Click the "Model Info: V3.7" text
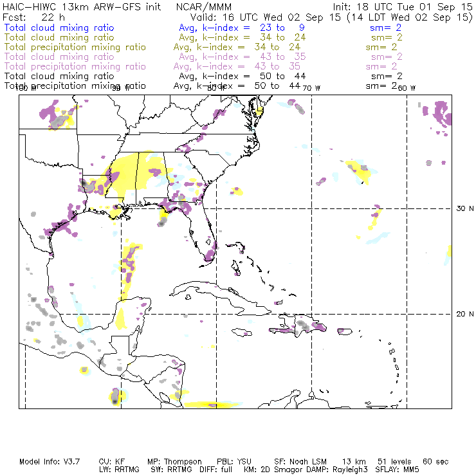This screenshot has width=476, height=476. click(x=50, y=462)
